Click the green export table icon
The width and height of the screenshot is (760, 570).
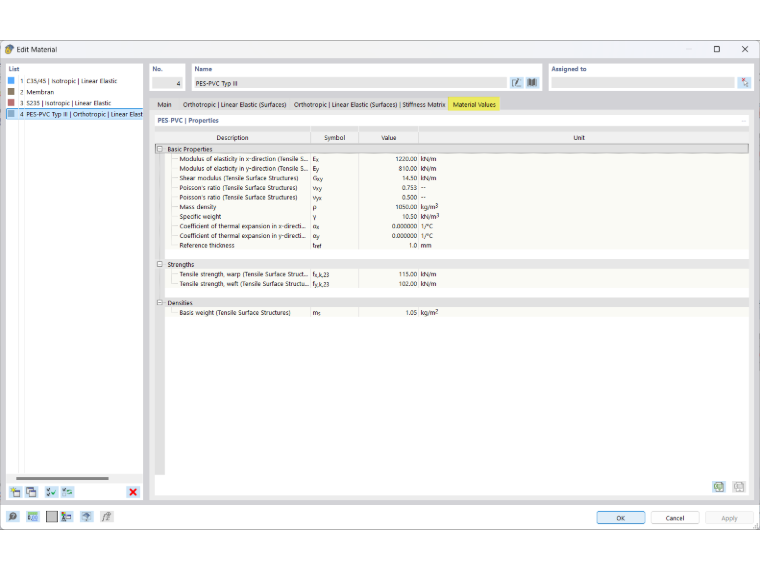click(719, 487)
